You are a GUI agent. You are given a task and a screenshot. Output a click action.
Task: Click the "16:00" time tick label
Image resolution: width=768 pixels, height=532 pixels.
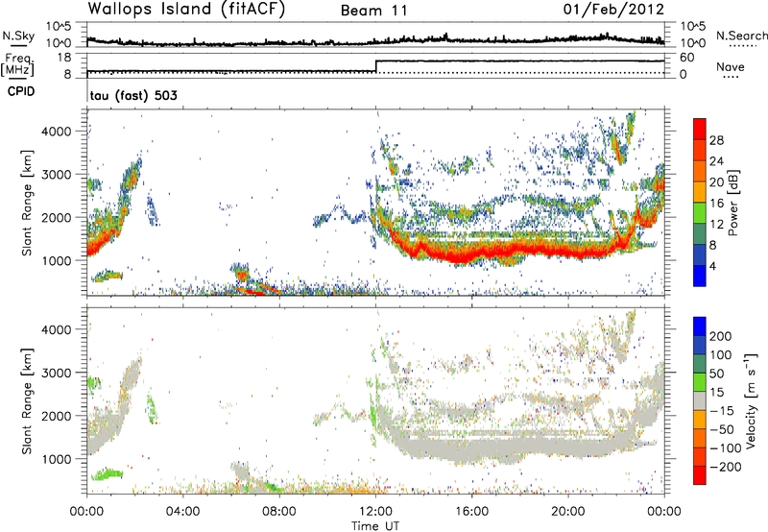(471, 512)
